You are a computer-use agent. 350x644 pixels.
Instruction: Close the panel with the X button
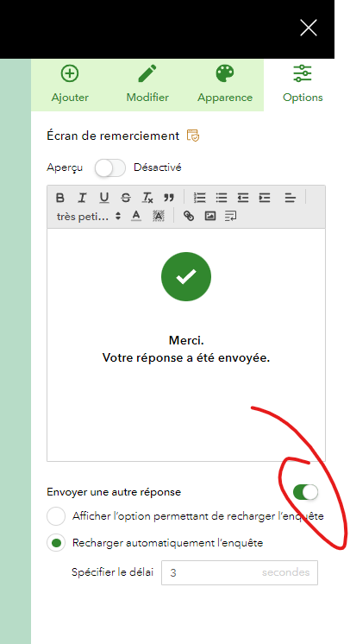[308, 28]
